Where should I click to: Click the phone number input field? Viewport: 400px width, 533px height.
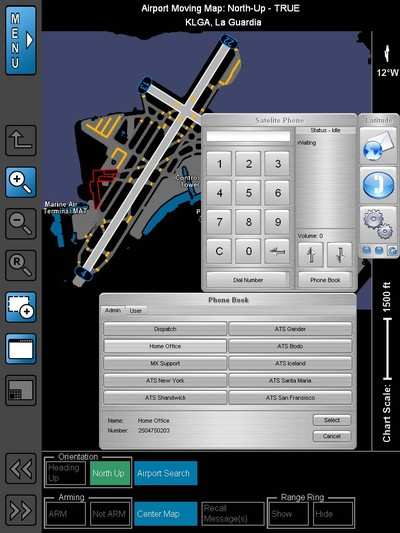pyautogui.click(x=248, y=137)
